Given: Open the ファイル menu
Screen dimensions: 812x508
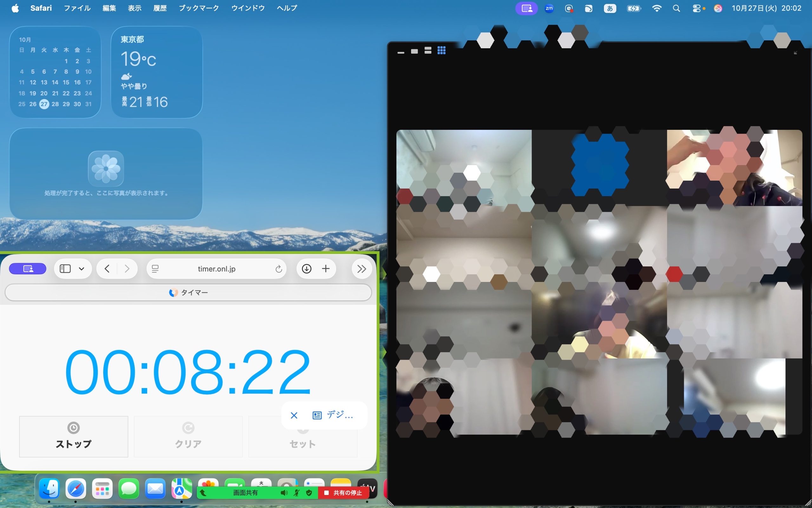Looking at the screenshot, I should [x=77, y=8].
